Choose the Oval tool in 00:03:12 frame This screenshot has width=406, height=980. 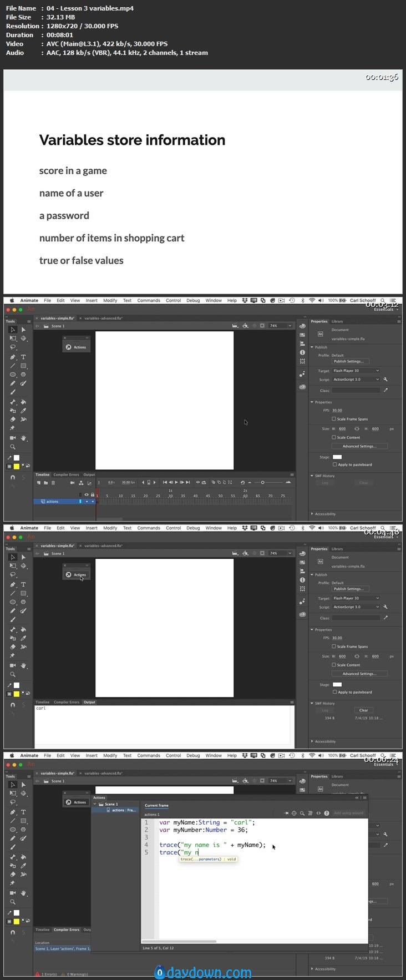click(x=13, y=375)
